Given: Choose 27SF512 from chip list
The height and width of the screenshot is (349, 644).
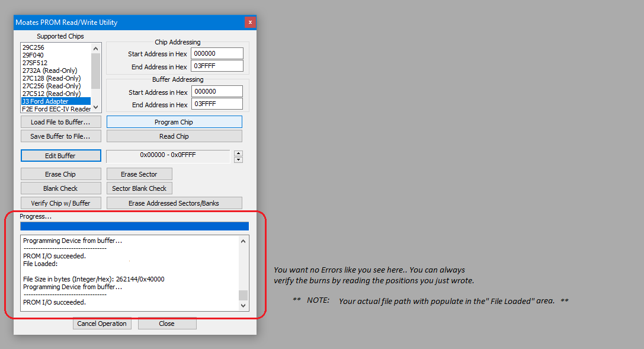Looking at the screenshot, I should click(35, 63).
